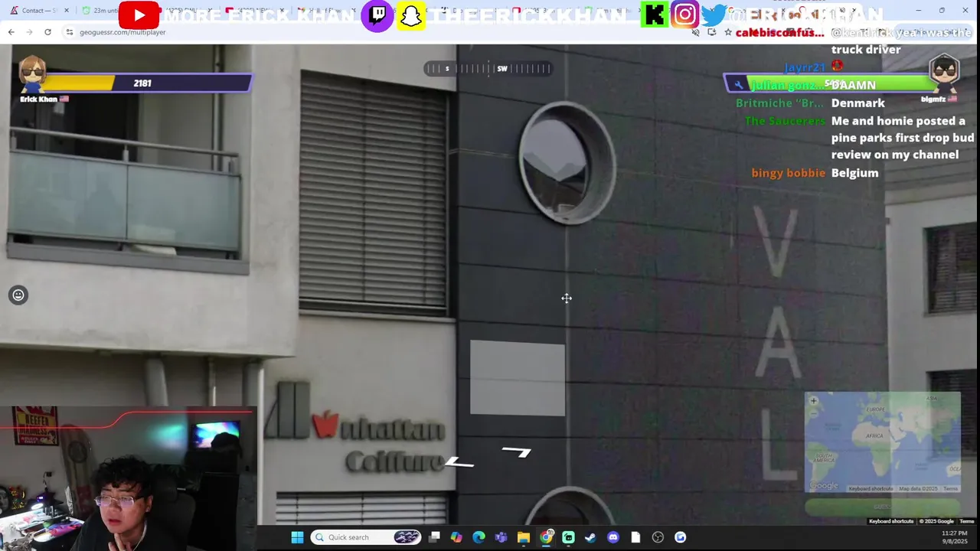Click the green Guess button
The width and height of the screenshot is (980, 551).
pos(882,507)
